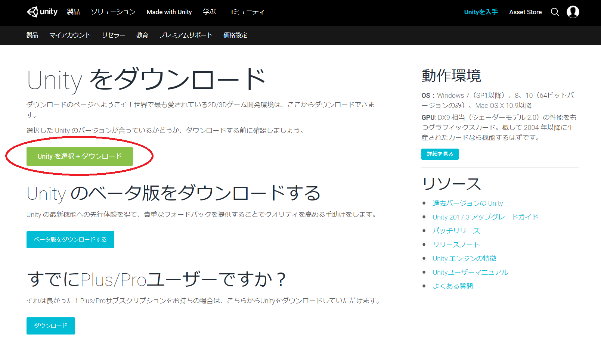Open the リリースノート link
The width and height of the screenshot is (601, 364).
[x=456, y=245]
